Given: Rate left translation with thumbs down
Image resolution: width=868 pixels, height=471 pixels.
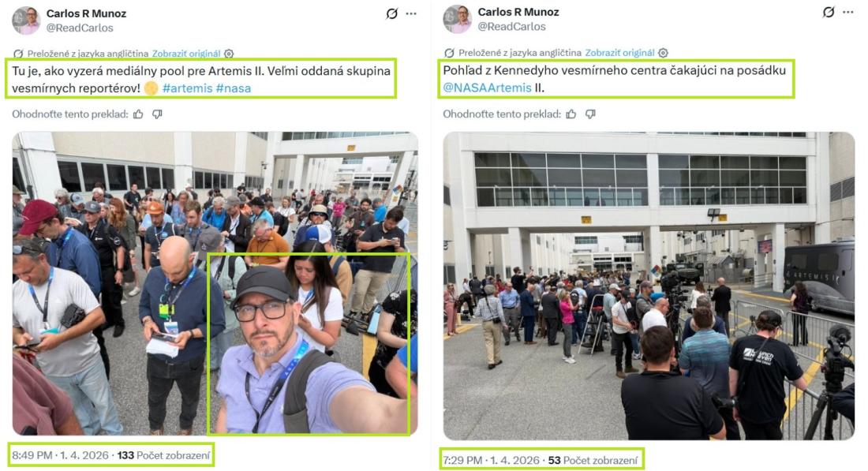Looking at the screenshot, I should point(157,114).
